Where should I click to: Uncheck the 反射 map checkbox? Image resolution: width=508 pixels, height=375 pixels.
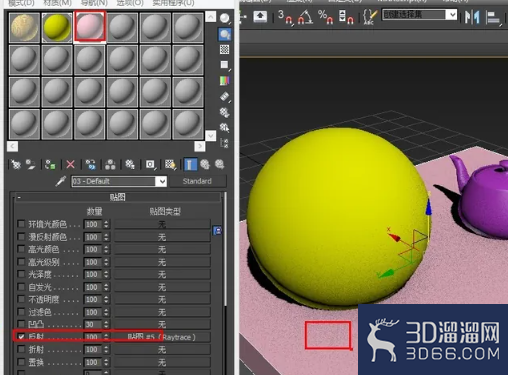(x=21, y=337)
